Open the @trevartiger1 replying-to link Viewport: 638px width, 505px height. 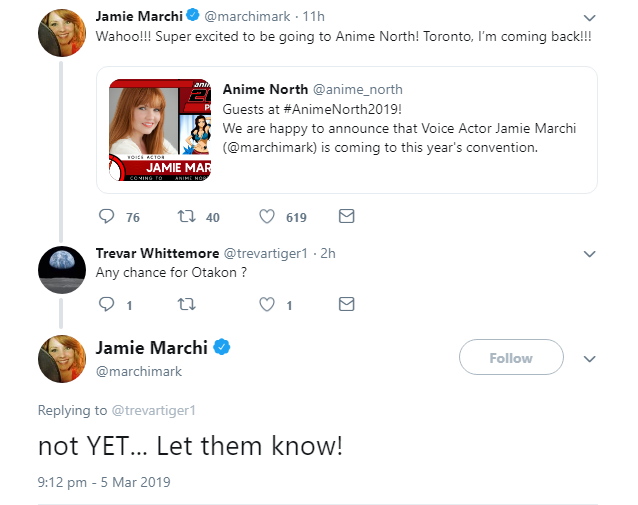click(x=153, y=410)
